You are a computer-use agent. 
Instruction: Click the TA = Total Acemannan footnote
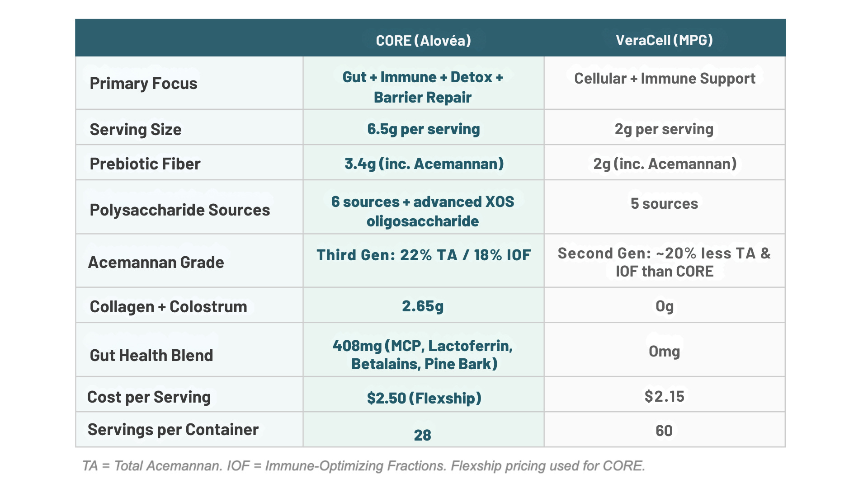click(x=363, y=466)
